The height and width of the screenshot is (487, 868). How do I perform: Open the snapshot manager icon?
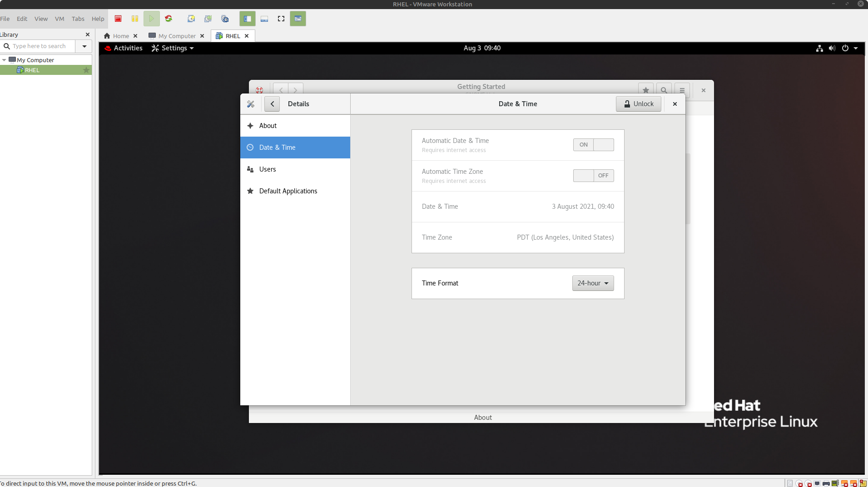(x=225, y=19)
